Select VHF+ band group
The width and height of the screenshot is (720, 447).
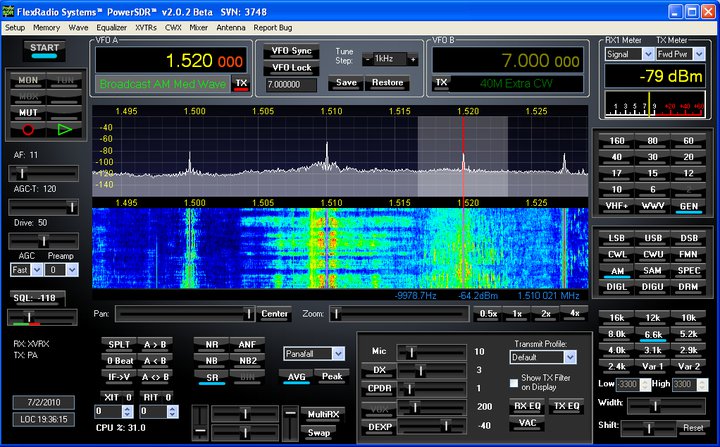[x=617, y=206]
